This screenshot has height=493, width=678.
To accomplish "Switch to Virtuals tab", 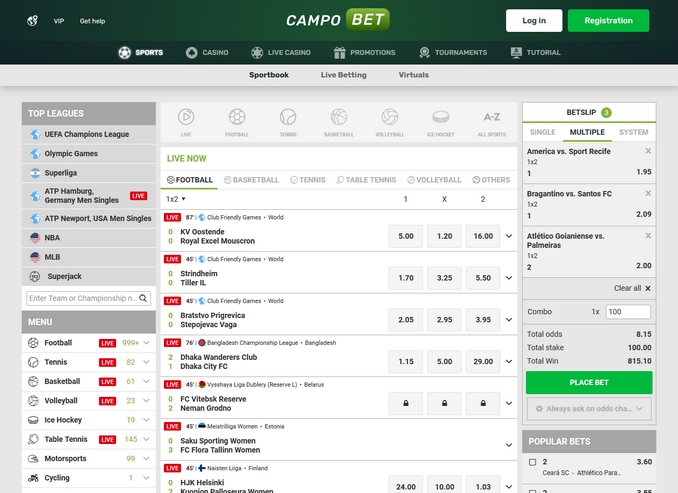I will [x=413, y=75].
